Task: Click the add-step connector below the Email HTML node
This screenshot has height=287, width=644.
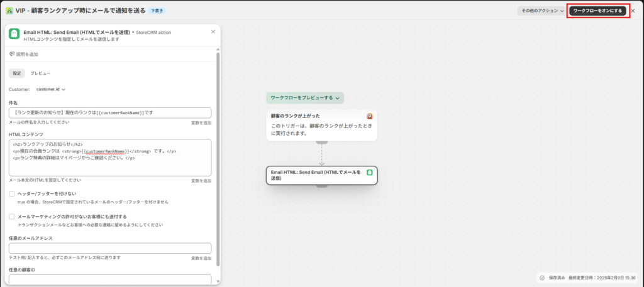Action: click(321, 187)
